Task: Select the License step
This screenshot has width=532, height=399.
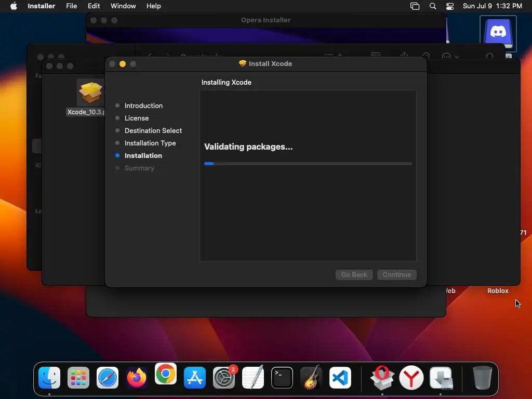Action: (137, 118)
